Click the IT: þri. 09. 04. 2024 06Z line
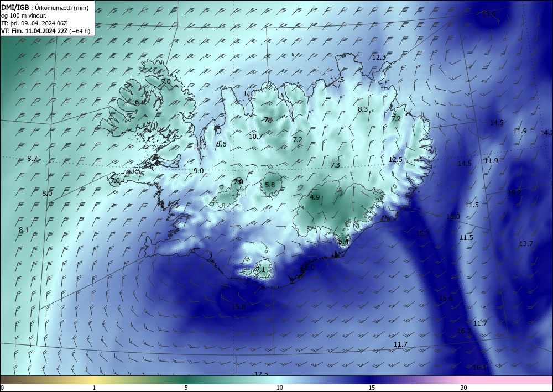The height and width of the screenshot is (392, 553). [x=34, y=23]
